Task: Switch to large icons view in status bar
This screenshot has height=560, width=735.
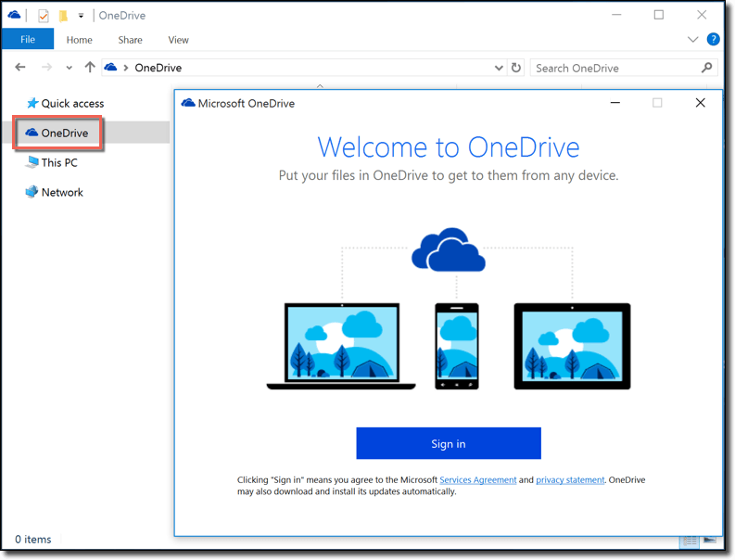Action: pyautogui.click(x=711, y=541)
